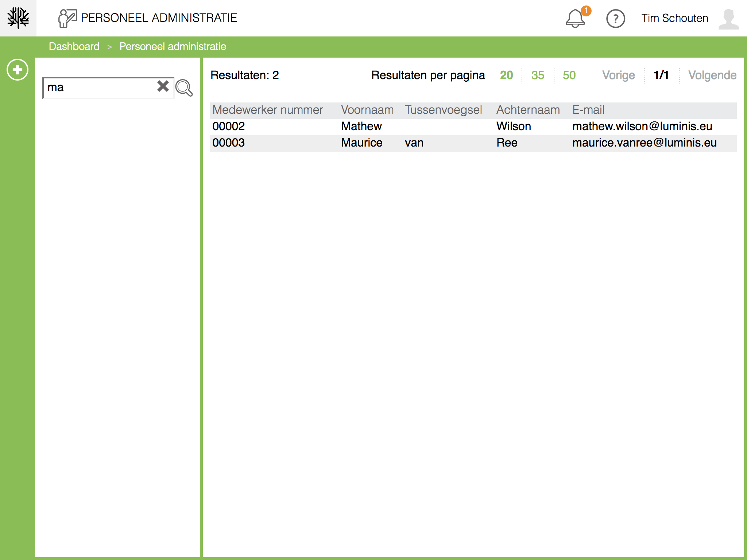
Task: Click the Personeel Administratie module icon
Action: (67, 18)
